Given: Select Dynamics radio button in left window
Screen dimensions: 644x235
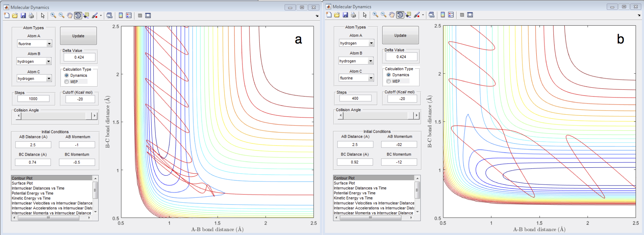Looking at the screenshot, I should pos(67,75).
